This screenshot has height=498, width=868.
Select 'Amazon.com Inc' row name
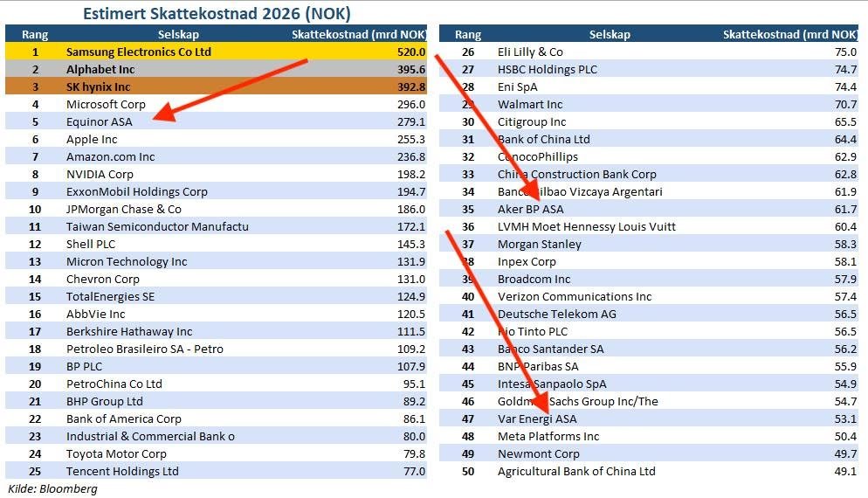point(110,156)
